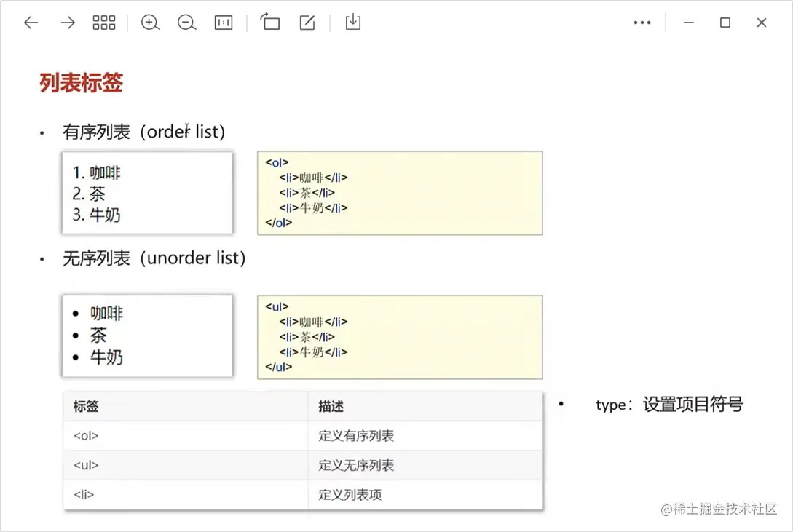Click the opening <ol> tag in code box

pyautogui.click(x=277, y=163)
